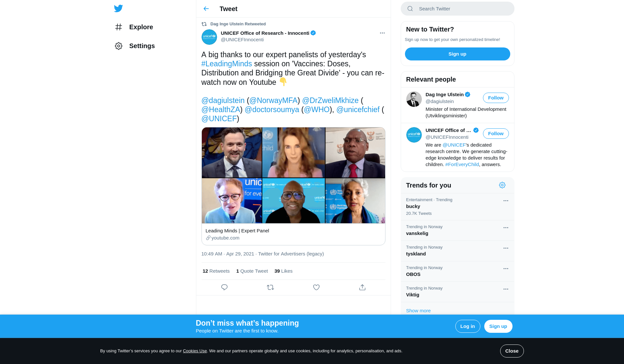The height and width of the screenshot is (364, 624).
Task: Click the Search Twitter field
Action: coord(457,9)
